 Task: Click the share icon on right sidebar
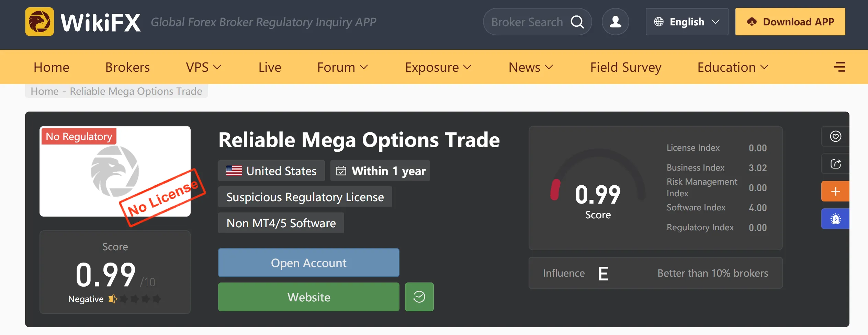[x=835, y=164]
